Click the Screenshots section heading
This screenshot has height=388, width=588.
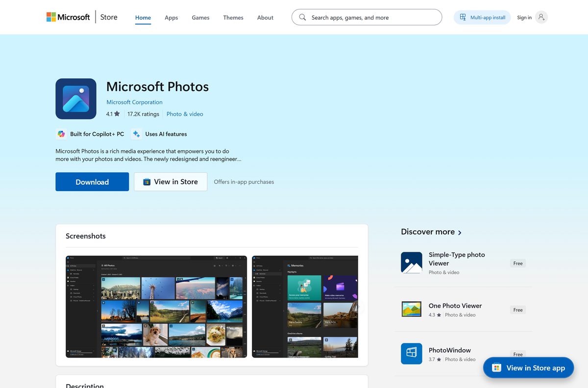click(x=86, y=236)
